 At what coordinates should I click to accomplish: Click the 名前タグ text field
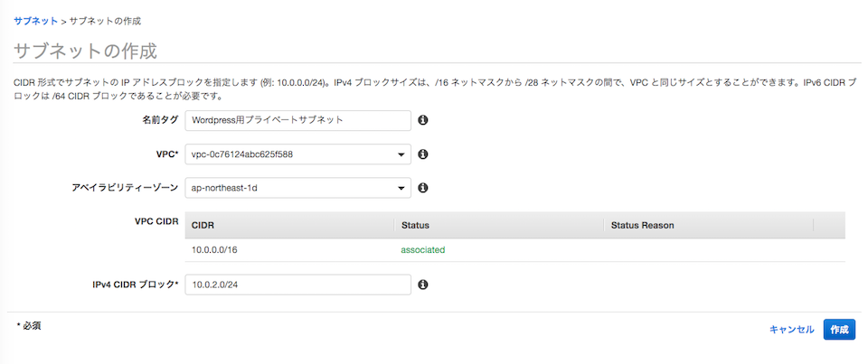point(297,120)
